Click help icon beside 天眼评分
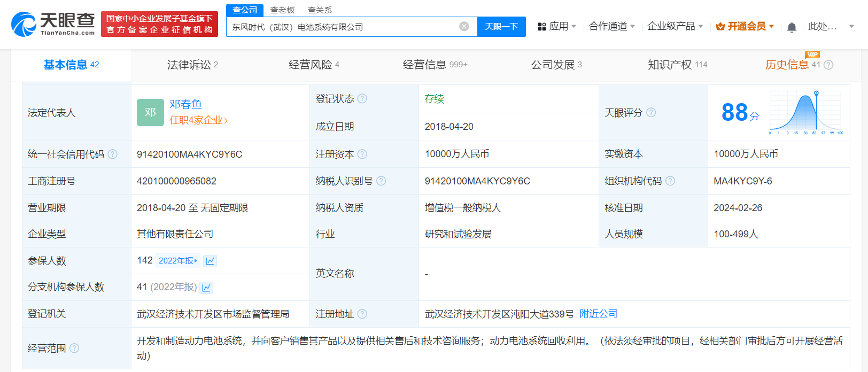The height and width of the screenshot is (372, 868). coord(651,113)
